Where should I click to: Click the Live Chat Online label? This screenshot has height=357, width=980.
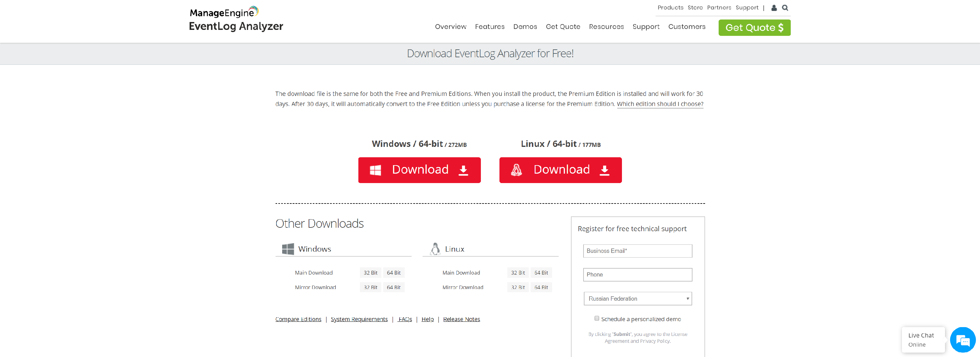point(923,340)
